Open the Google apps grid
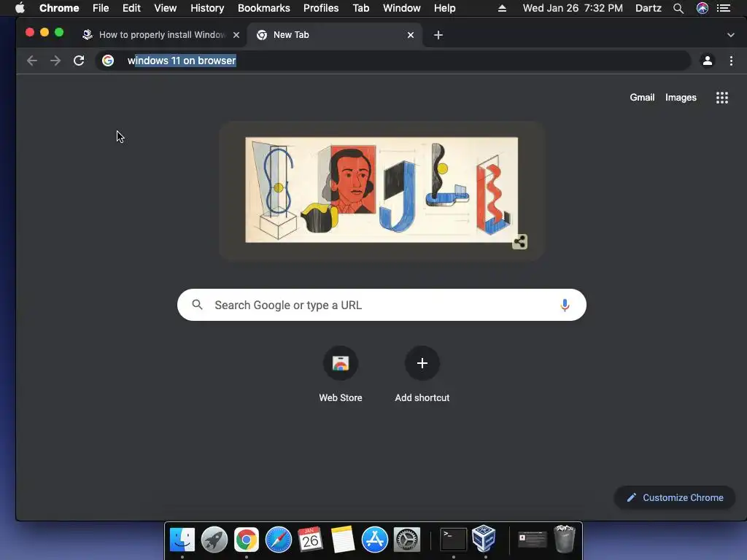 [x=722, y=98]
